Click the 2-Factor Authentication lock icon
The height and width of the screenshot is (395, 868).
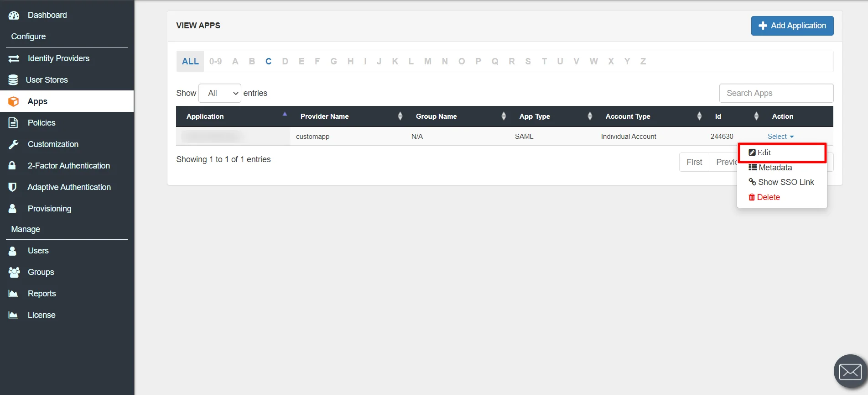point(12,165)
